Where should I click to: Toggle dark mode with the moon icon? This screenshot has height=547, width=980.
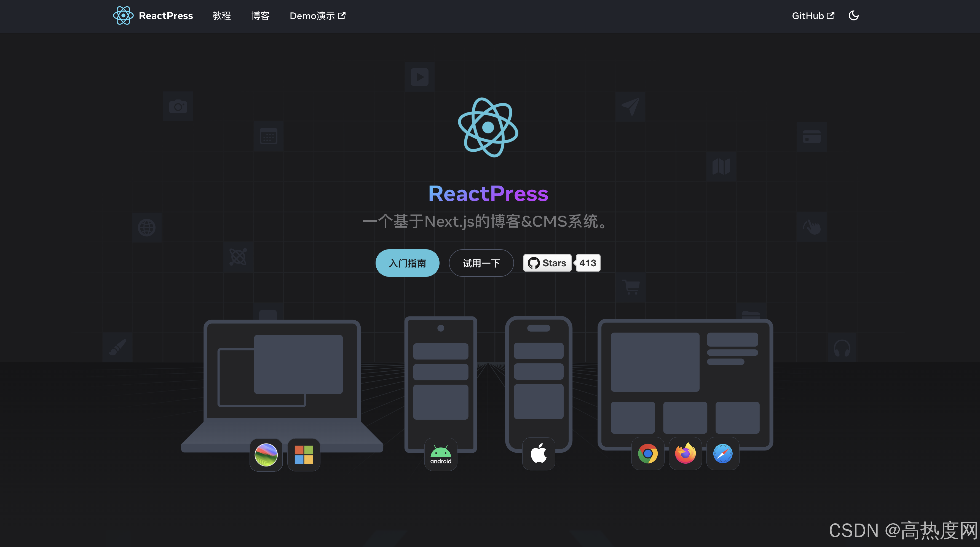pyautogui.click(x=854, y=16)
